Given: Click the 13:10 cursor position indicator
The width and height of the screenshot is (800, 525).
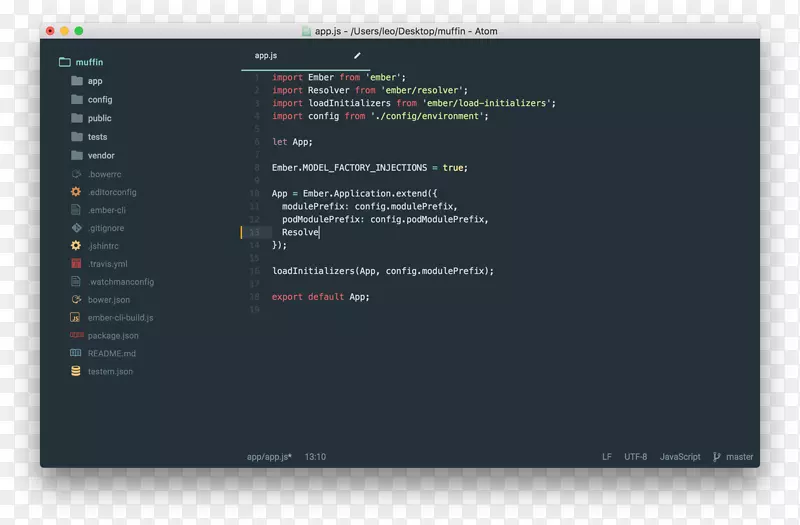Looking at the screenshot, I should coord(315,457).
